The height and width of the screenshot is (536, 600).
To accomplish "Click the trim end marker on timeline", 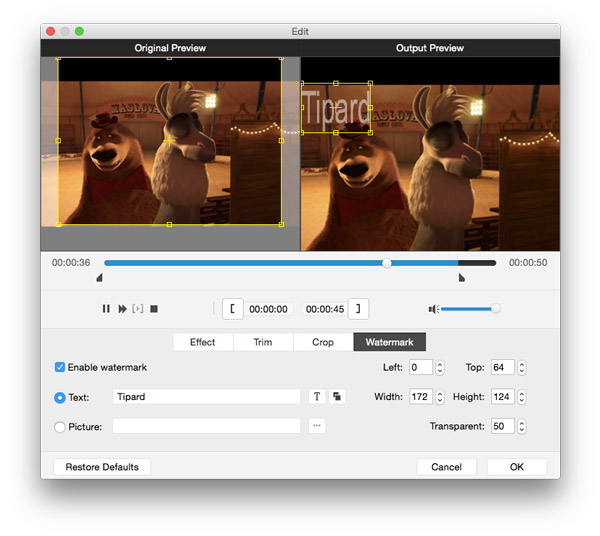I will click(462, 277).
